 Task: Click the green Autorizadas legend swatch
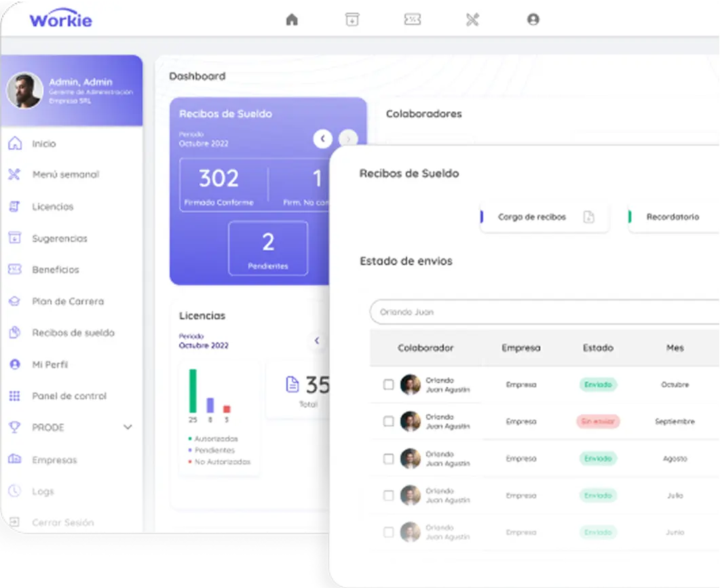(189, 438)
